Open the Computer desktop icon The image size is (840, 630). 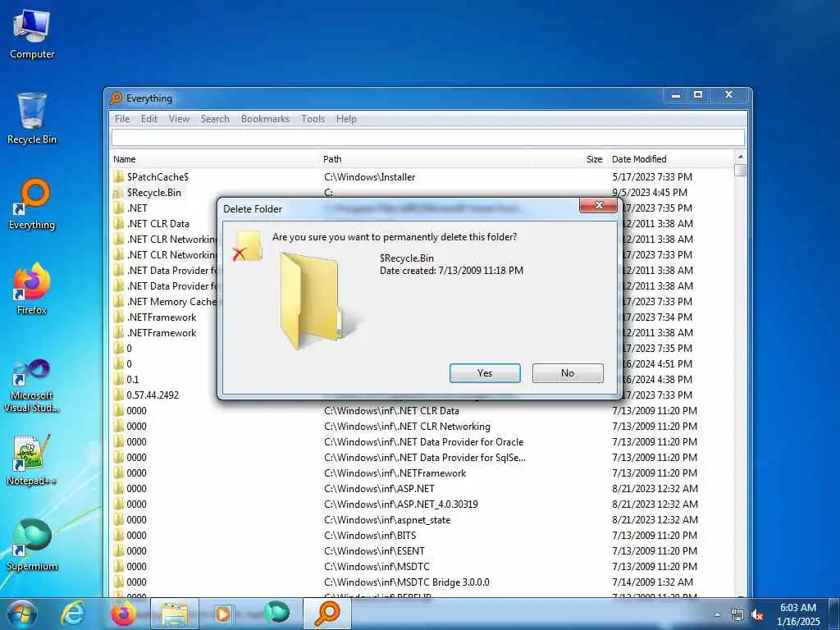(32, 34)
